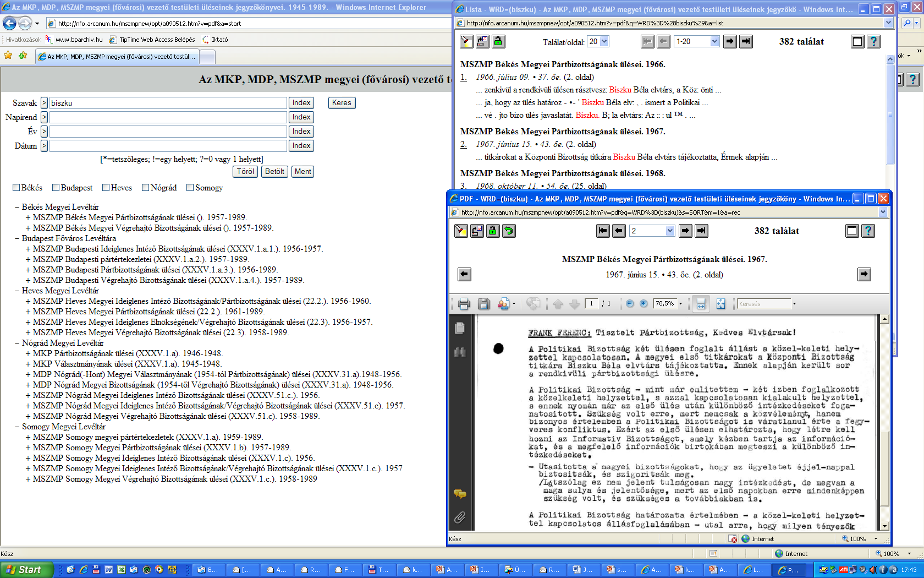Open the Keresés search options dropdown arrow

click(x=794, y=304)
